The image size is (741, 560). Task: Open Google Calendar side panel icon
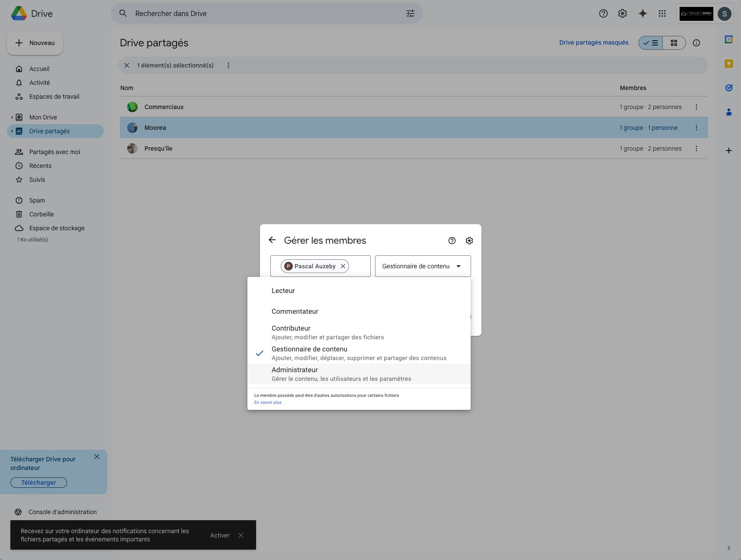[x=728, y=39]
